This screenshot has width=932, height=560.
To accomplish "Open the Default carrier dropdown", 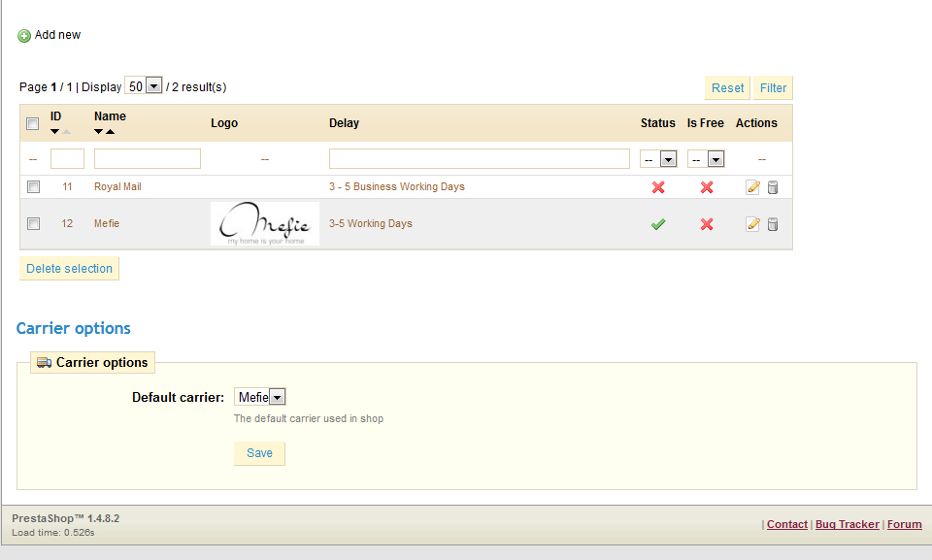I will [x=260, y=397].
